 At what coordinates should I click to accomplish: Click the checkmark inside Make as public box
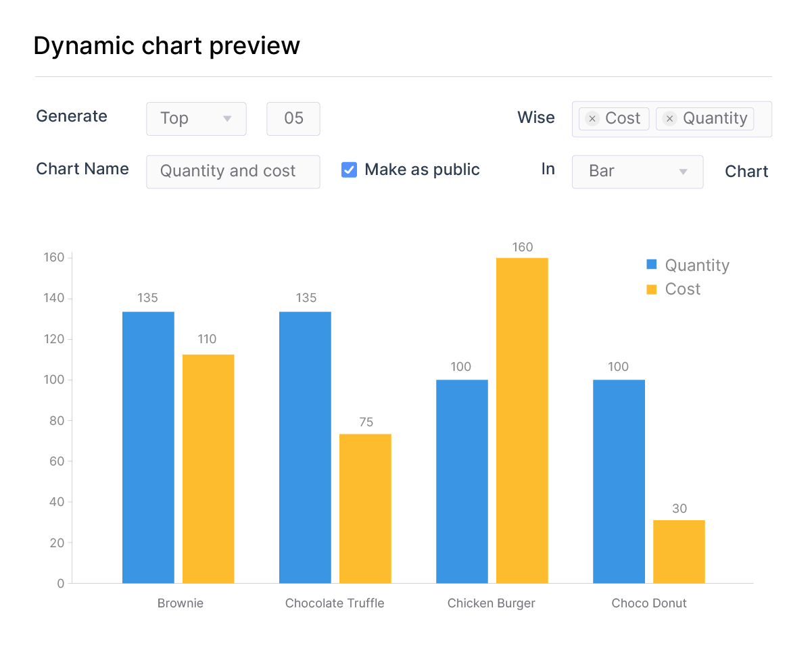point(349,170)
